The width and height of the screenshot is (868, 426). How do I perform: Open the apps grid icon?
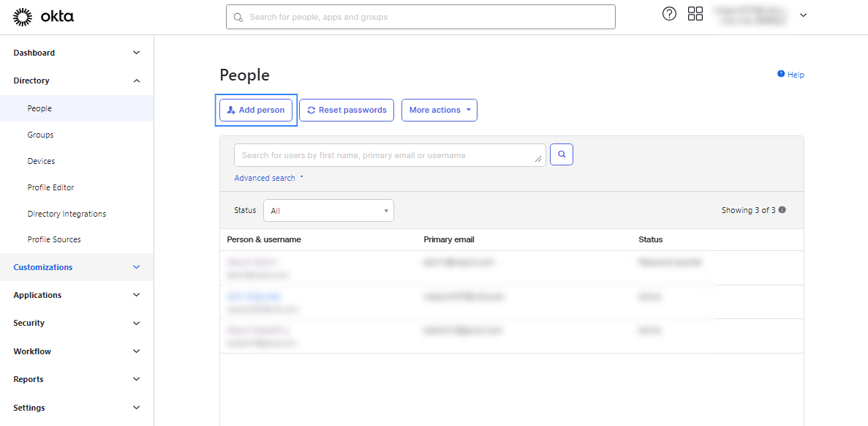pos(695,14)
